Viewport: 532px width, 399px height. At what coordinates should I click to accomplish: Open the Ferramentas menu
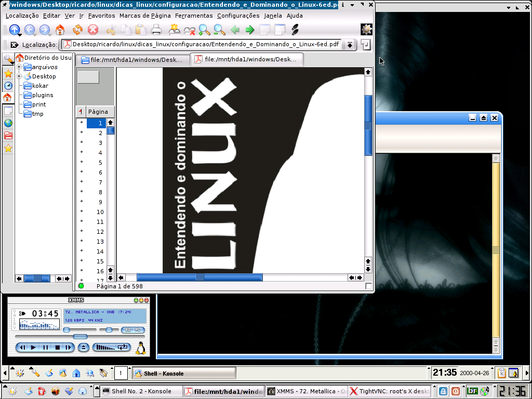[x=194, y=16]
